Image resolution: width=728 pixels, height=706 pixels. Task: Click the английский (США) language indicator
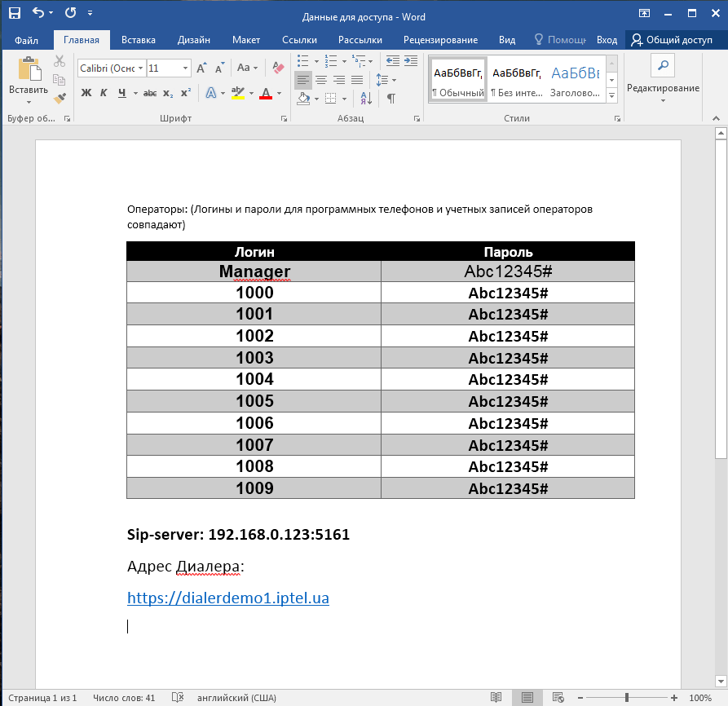tap(236, 698)
